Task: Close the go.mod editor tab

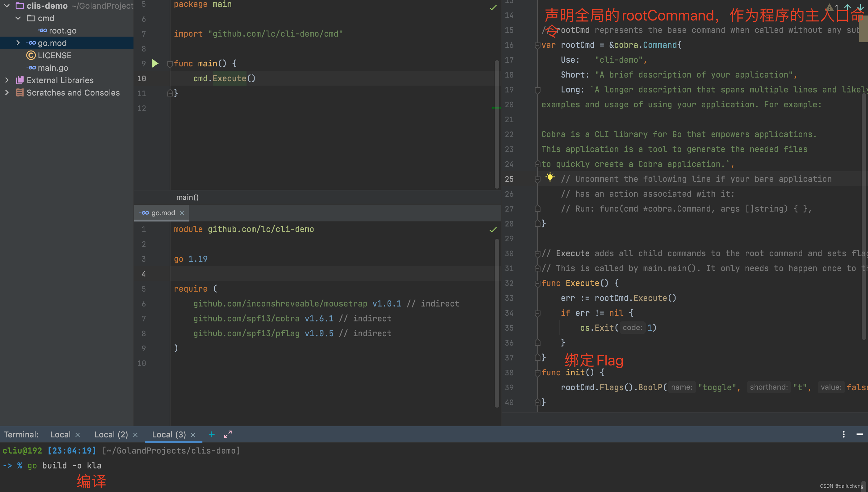Action: (x=182, y=213)
